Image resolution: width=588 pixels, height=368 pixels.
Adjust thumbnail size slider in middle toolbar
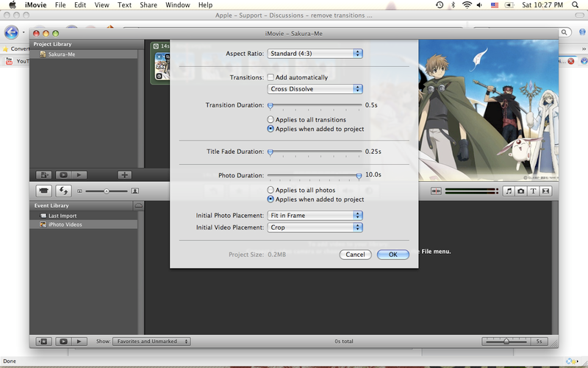(x=107, y=191)
